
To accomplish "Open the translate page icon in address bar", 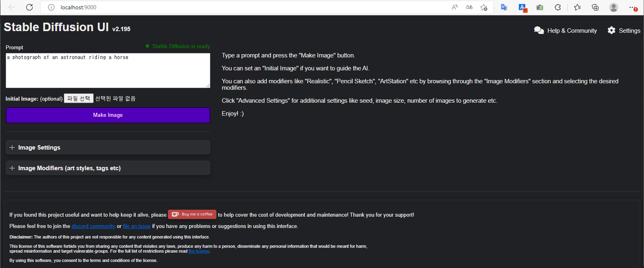I will 469,7.
